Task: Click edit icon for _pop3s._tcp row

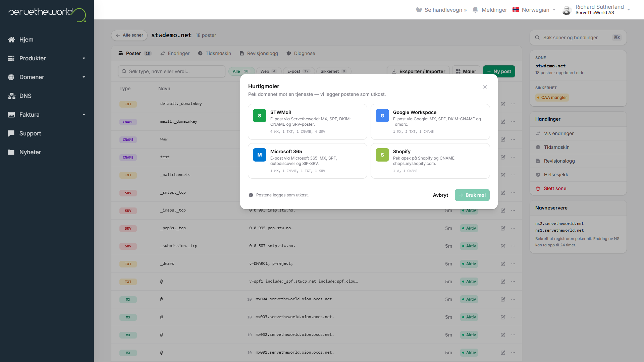Action: point(503,228)
